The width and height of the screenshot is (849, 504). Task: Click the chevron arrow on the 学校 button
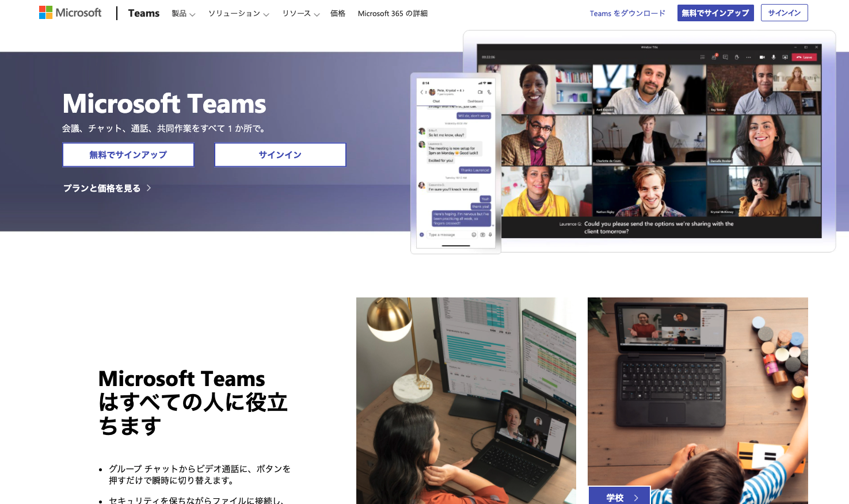click(x=636, y=498)
